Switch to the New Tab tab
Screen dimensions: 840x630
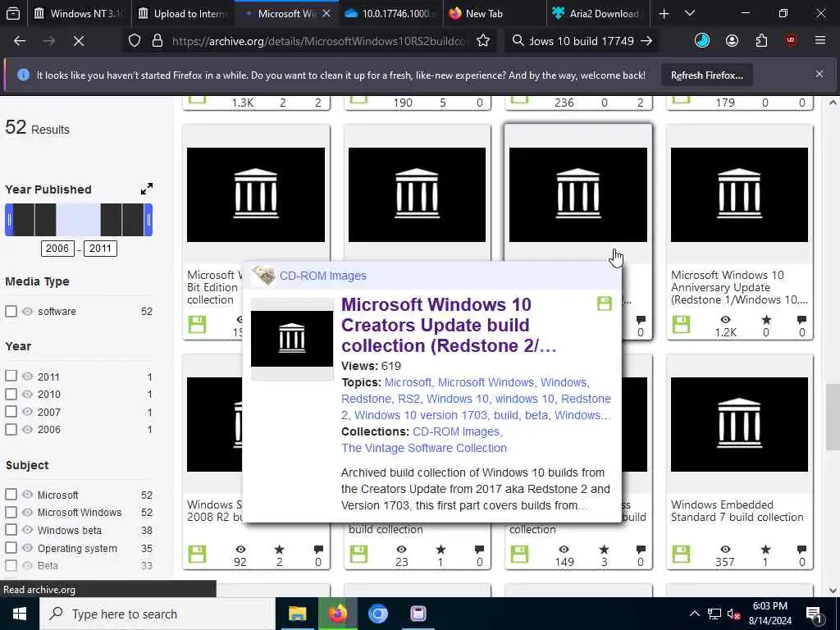pos(494,13)
